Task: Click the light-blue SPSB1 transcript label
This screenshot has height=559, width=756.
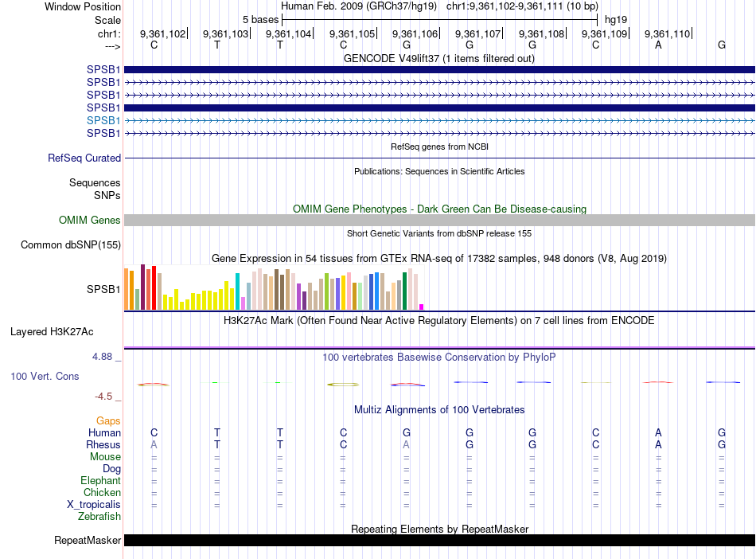Action: coord(103,120)
